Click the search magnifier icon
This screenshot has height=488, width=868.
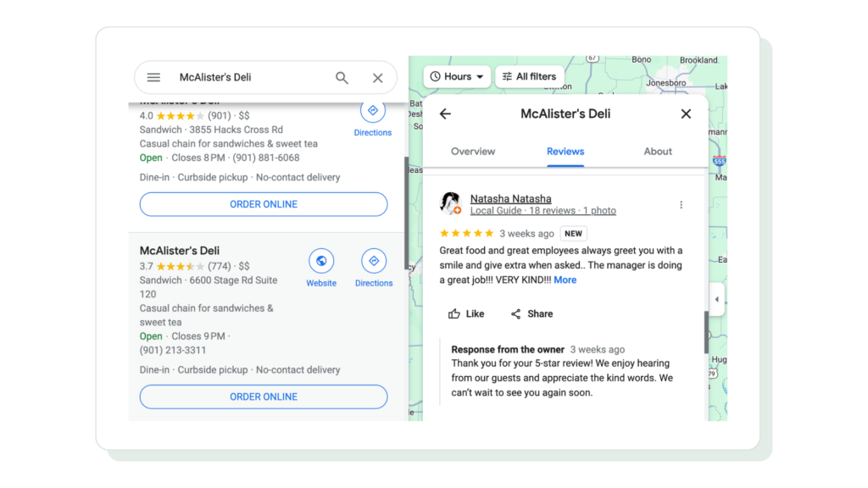coord(342,77)
